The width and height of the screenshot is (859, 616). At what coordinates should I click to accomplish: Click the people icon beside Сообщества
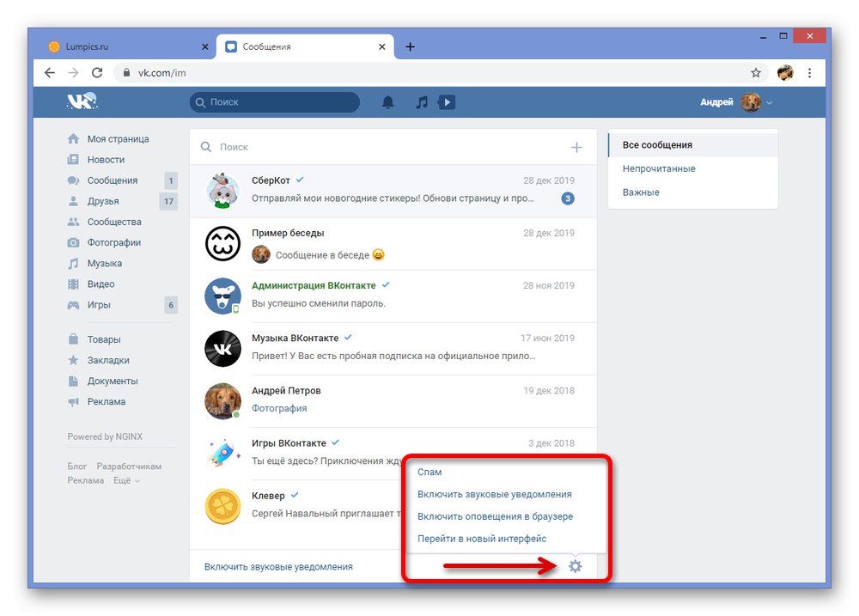73,222
